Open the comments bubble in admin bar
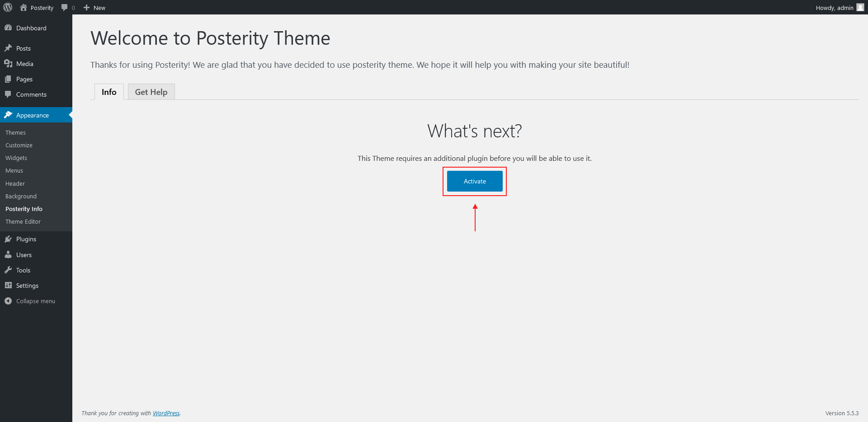Image resolution: width=868 pixels, height=422 pixels. tap(65, 8)
